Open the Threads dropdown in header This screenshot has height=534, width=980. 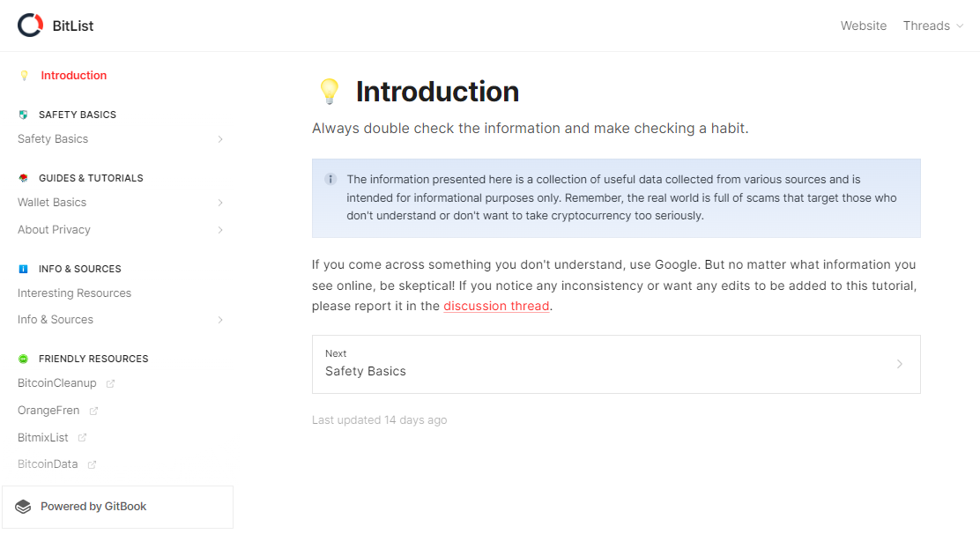pos(933,26)
